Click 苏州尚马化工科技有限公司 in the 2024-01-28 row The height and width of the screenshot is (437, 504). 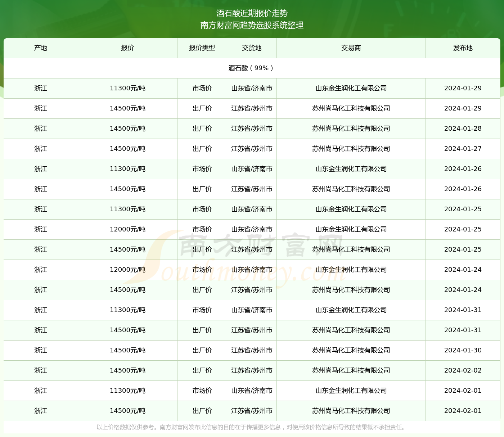(x=351, y=129)
